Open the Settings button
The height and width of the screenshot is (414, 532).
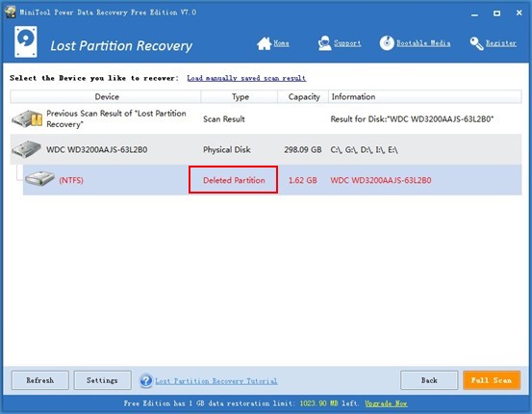tap(103, 380)
